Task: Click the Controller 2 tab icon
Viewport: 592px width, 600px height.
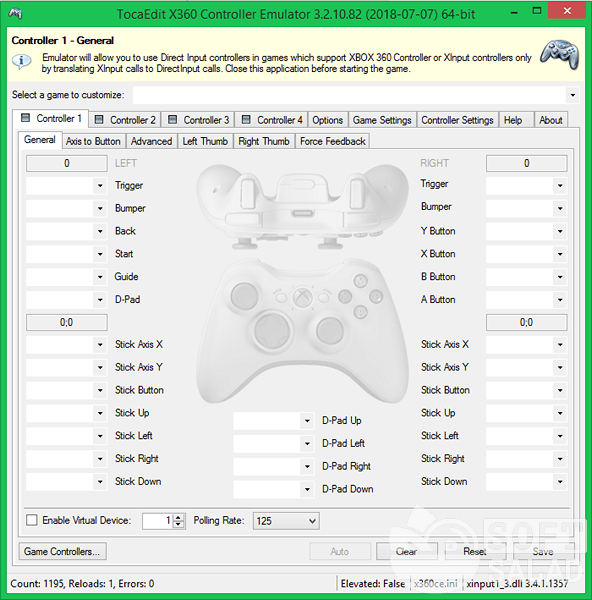Action: [x=99, y=120]
